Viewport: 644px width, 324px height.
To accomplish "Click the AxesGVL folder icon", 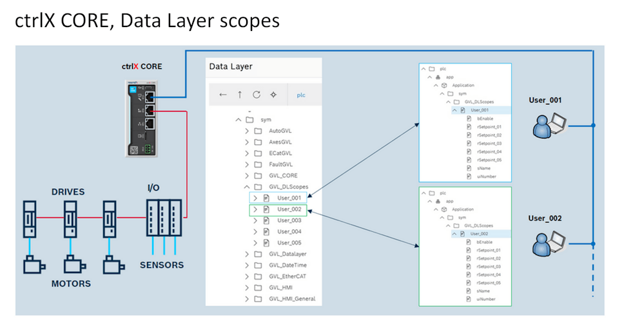I will [x=258, y=142].
